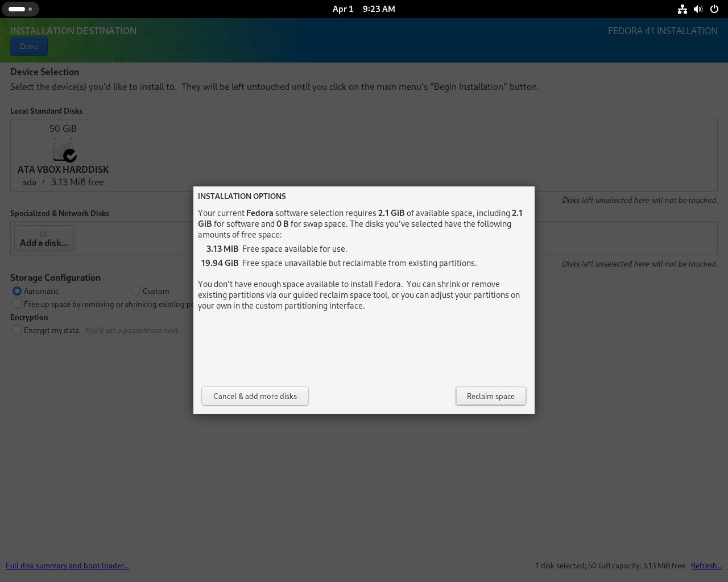Screen dimensions: 728x582
Task: Click the INSTALLATION OPTIONS dialog title
Action: (242, 196)
